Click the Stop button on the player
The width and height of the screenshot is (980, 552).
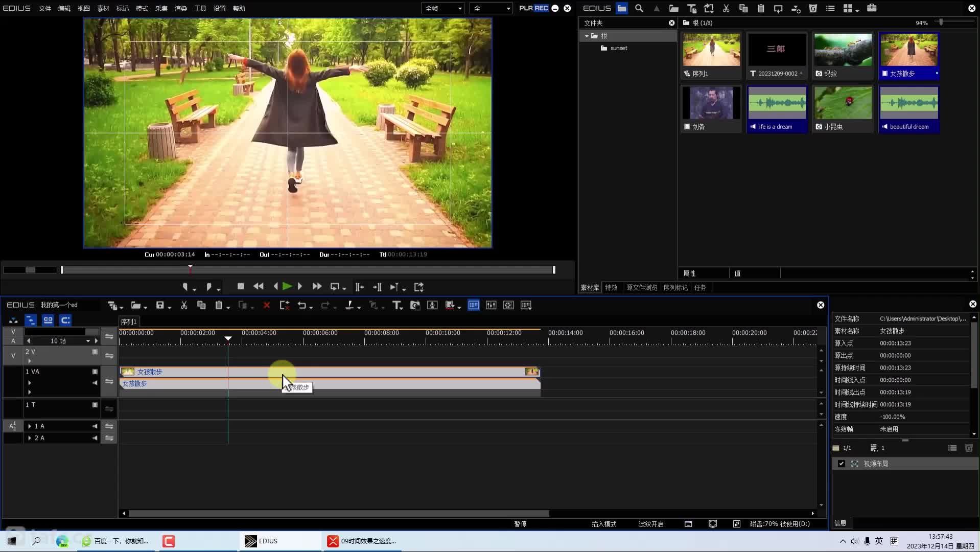(241, 287)
